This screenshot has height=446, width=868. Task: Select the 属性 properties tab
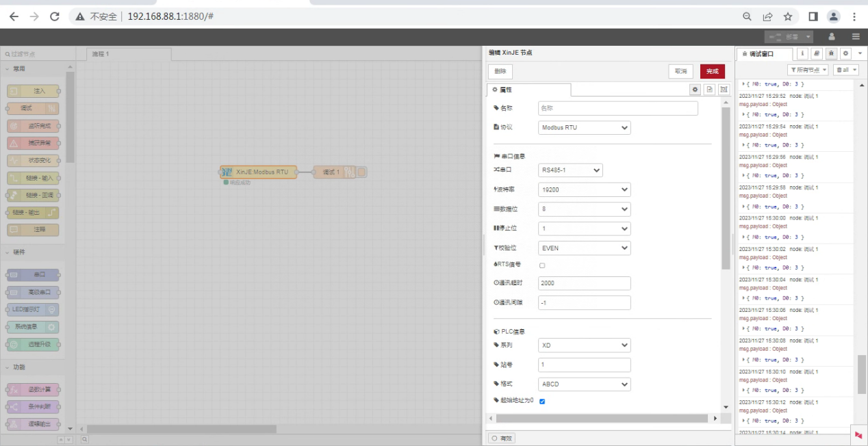528,90
